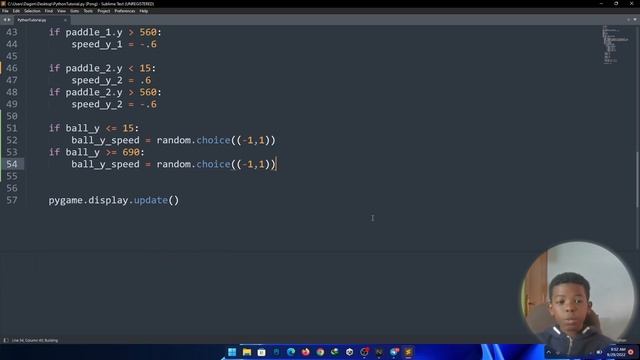Screen dimensions: 640x360
Task: Click line number 57 in gutter
Action: click(x=12, y=200)
